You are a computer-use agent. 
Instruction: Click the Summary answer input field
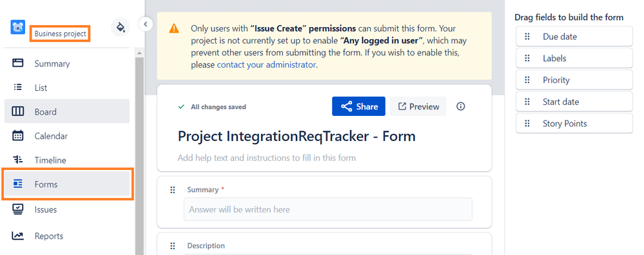click(x=327, y=209)
